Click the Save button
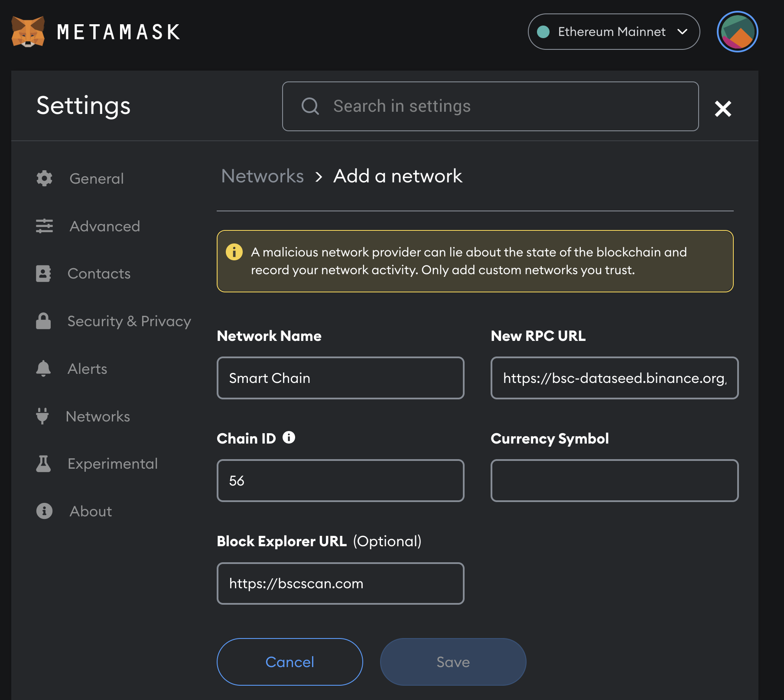 453,661
